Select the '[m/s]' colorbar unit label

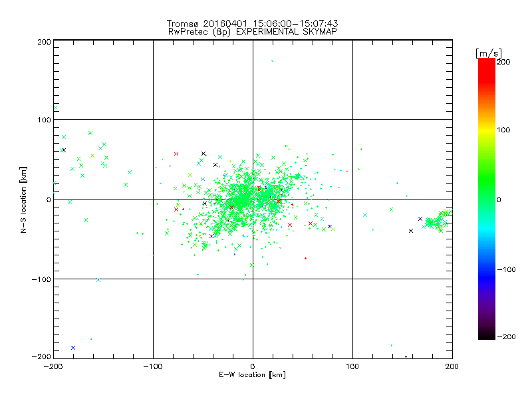[x=489, y=53]
